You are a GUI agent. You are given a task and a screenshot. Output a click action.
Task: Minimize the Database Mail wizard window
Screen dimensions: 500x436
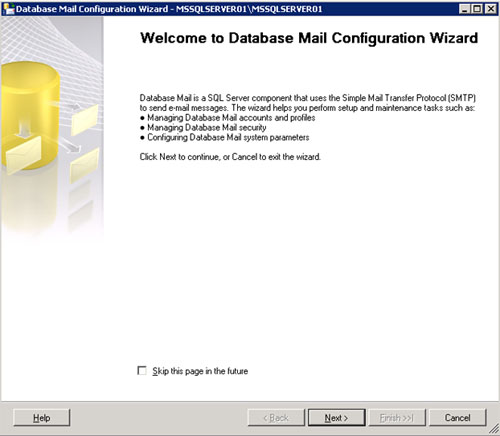pyautogui.click(x=465, y=9)
